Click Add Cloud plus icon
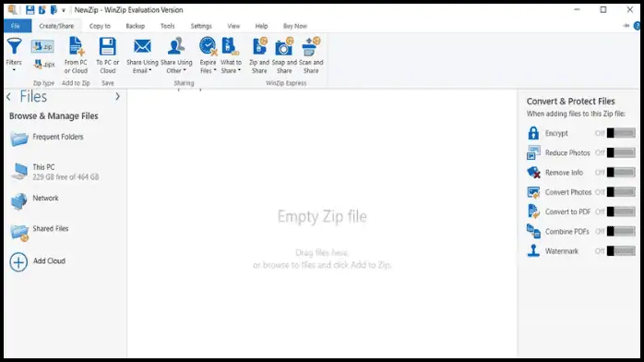 (x=18, y=262)
